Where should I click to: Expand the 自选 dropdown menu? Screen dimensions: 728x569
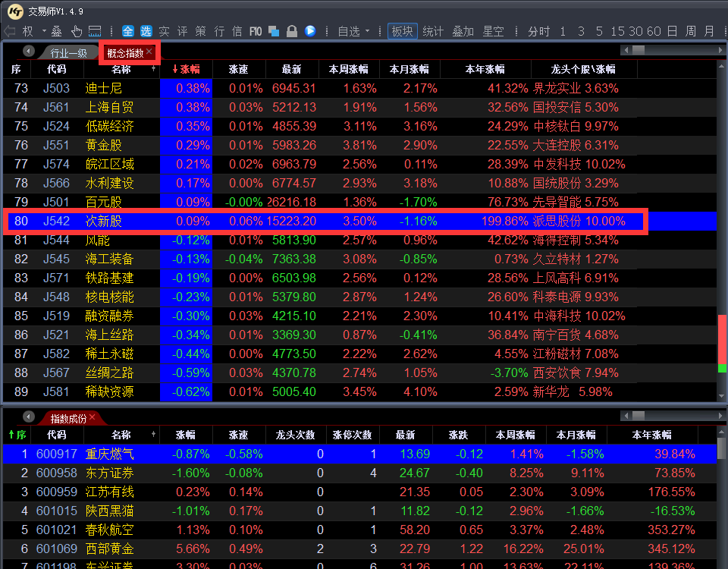pos(368,32)
